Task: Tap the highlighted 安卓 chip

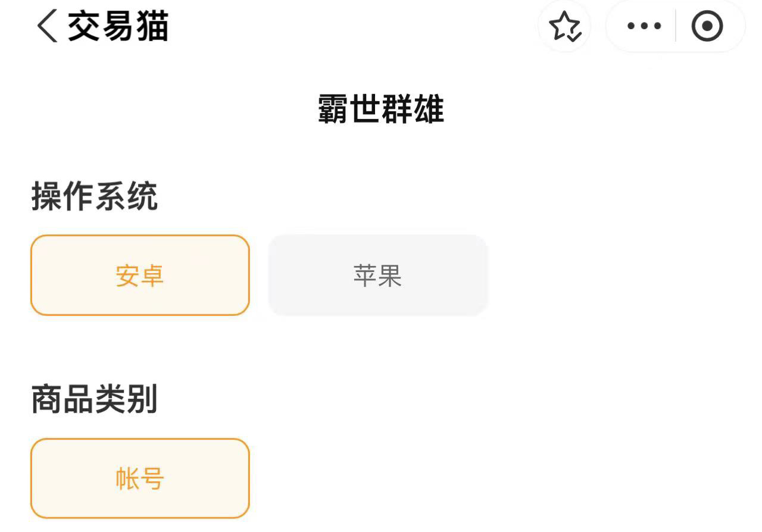Action: pos(140,275)
